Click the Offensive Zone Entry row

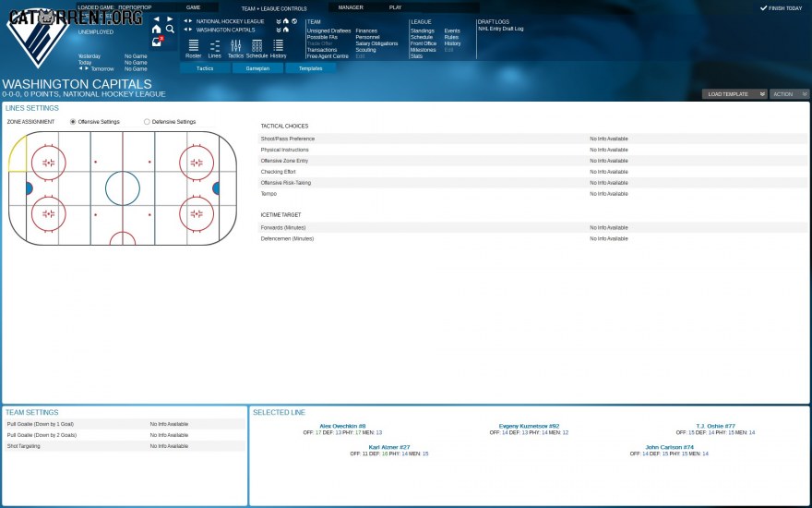tap(532, 161)
